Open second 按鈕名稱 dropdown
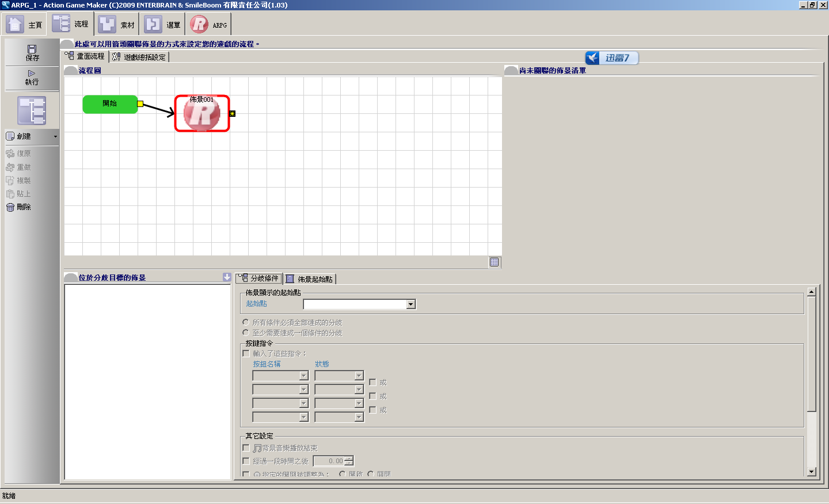 tap(303, 390)
